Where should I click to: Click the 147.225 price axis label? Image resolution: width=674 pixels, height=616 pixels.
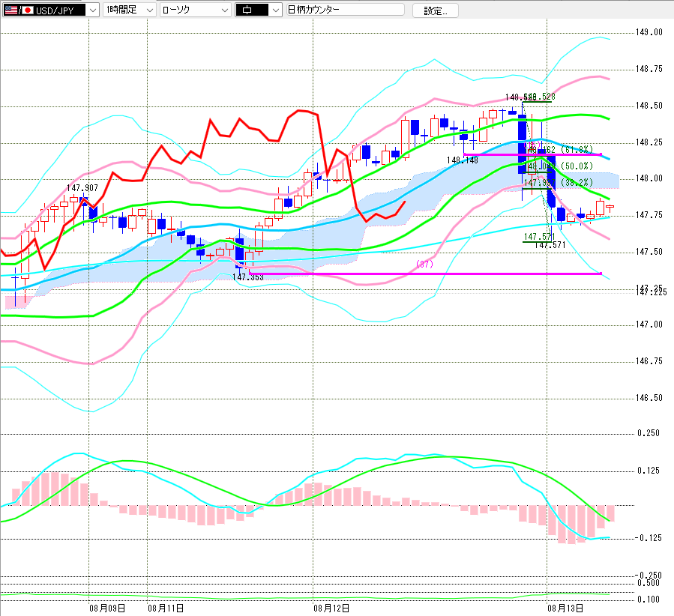(652, 292)
